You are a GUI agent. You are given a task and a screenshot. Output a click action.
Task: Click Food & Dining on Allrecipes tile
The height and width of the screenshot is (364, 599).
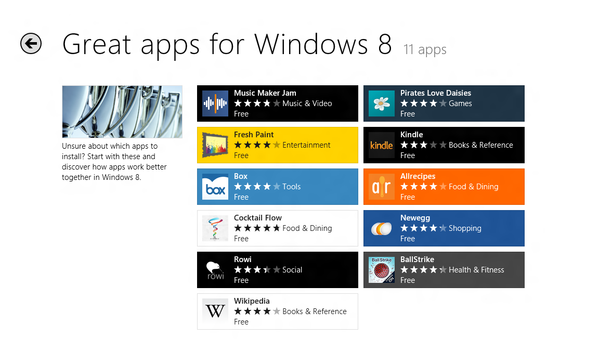(x=474, y=187)
